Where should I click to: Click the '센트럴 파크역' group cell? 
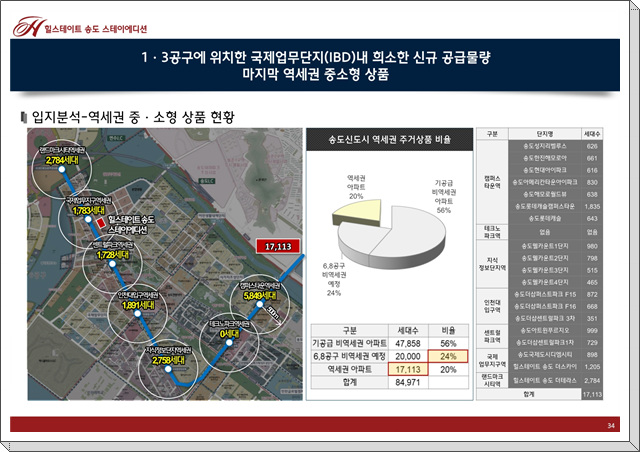click(x=492, y=336)
